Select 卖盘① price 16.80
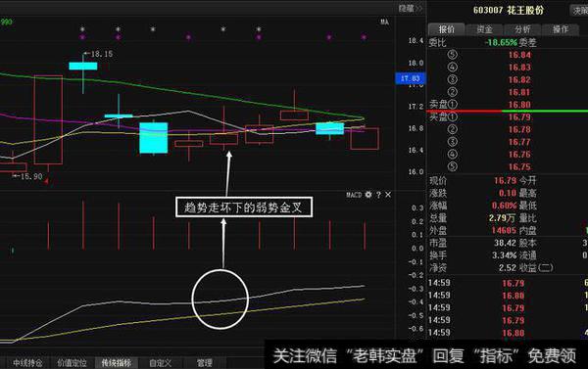 (x=519, y=105)
